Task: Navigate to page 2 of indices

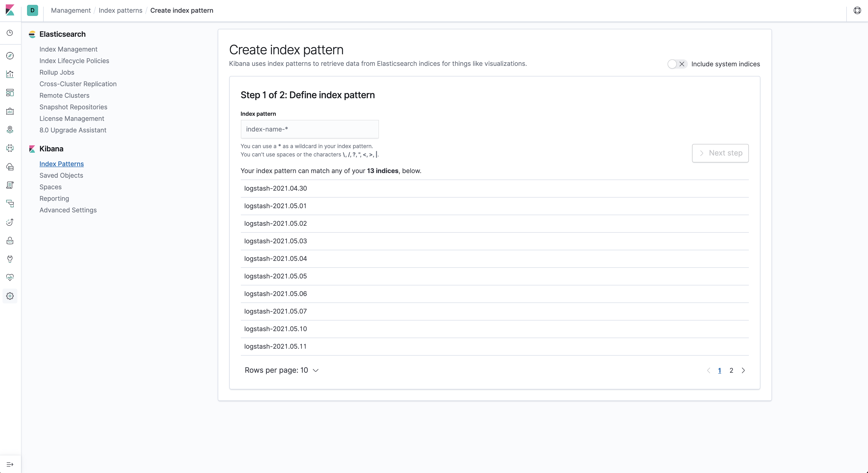Action: (731, 370)
